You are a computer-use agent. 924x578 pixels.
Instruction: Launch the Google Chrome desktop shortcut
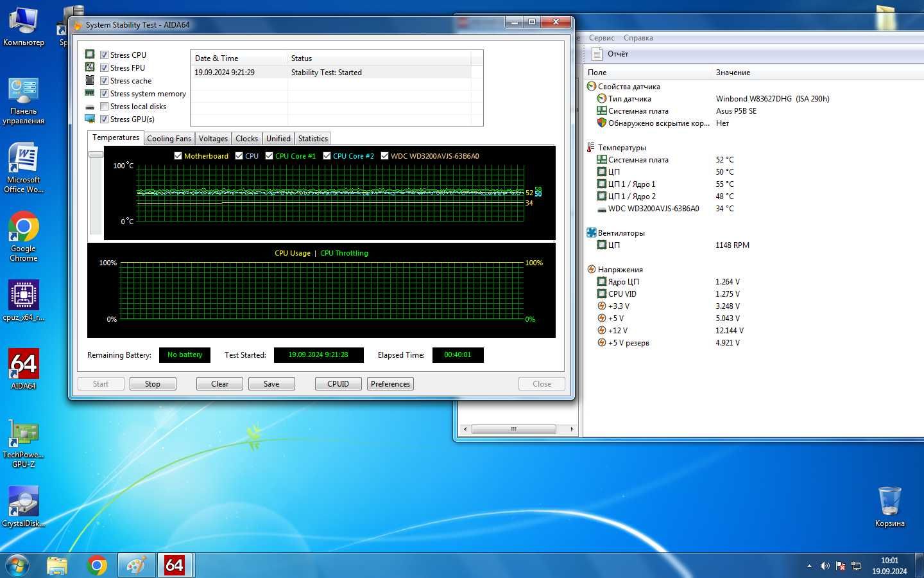coord(24,236)
